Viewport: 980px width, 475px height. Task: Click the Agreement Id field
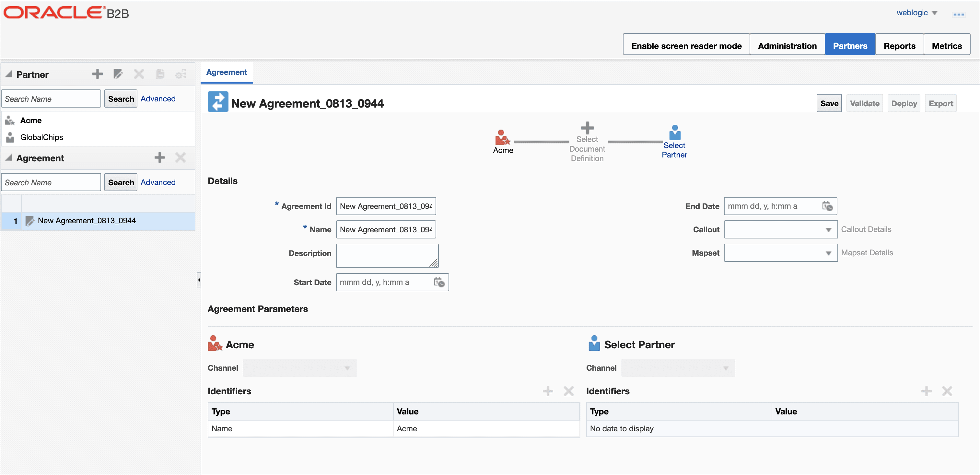[x=386, y=206]
